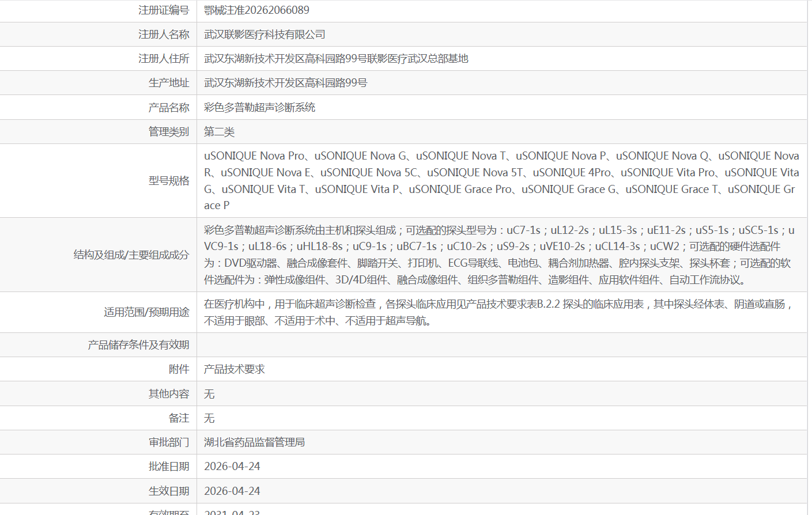Click the 管理类别 label
812x515 pixels.
[x=169, y=132]
